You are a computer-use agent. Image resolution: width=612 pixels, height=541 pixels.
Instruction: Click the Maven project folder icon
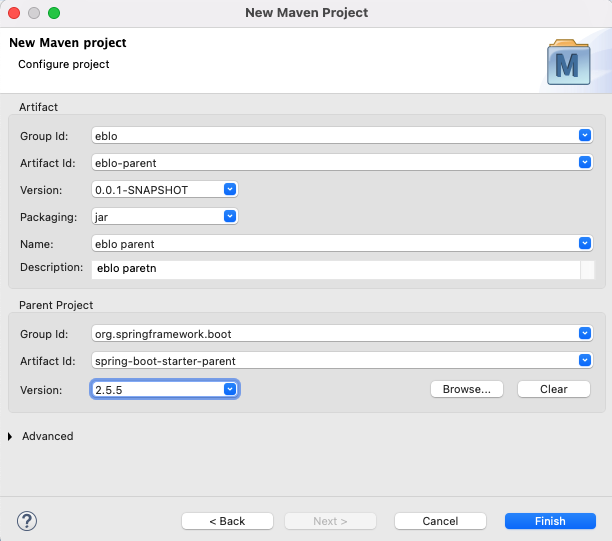tap(569, 62)
